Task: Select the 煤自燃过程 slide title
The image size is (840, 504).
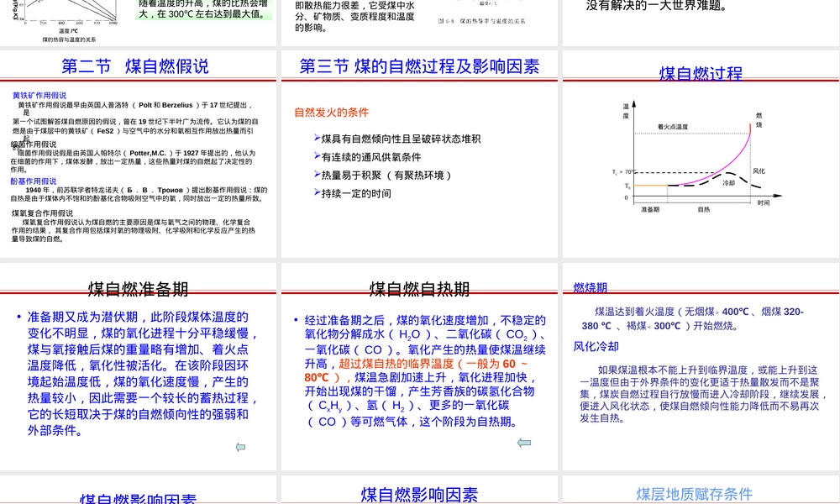Action: [701, 73]
